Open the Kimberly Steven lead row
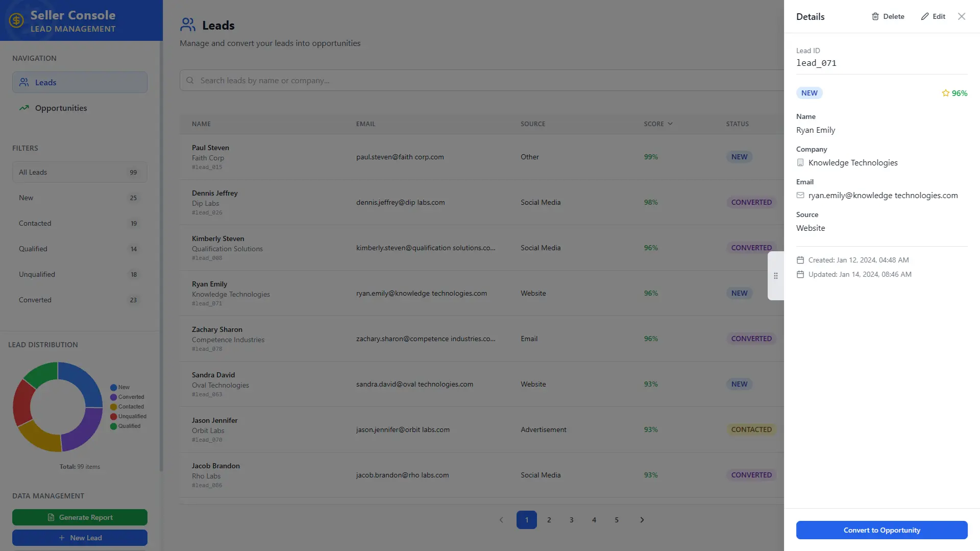This screenshot has height=551, width=980. click(481, 248)
